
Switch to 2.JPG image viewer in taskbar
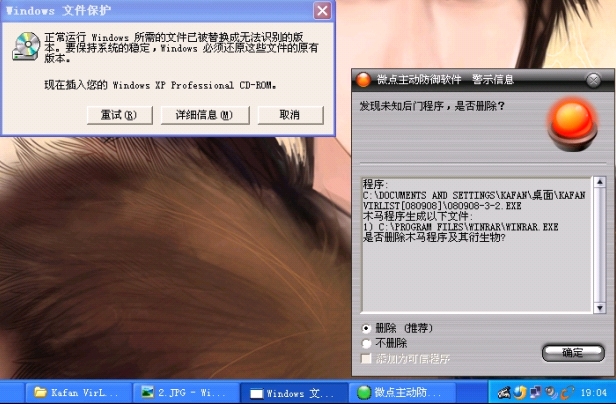tap(186, 392)
